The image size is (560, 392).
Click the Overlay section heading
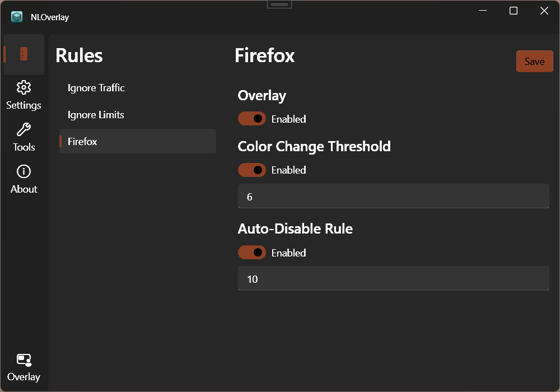262,95
